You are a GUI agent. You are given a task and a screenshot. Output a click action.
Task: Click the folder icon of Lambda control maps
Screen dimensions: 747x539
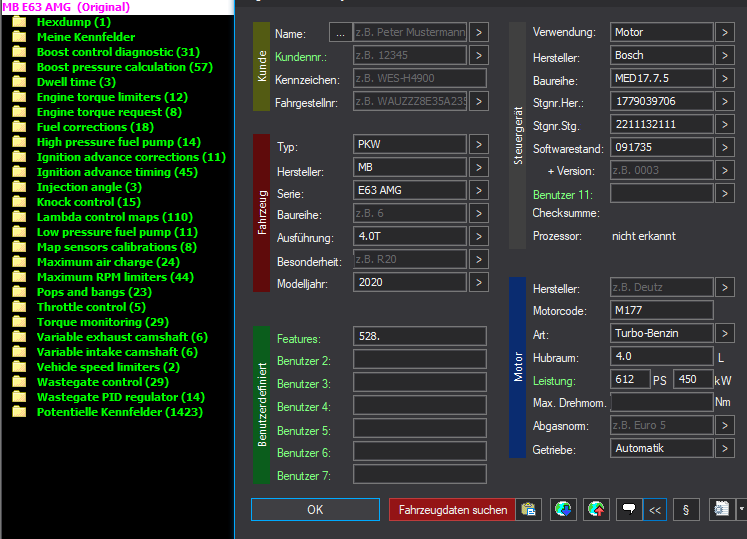pyautogui.click(x=19, y=217)
